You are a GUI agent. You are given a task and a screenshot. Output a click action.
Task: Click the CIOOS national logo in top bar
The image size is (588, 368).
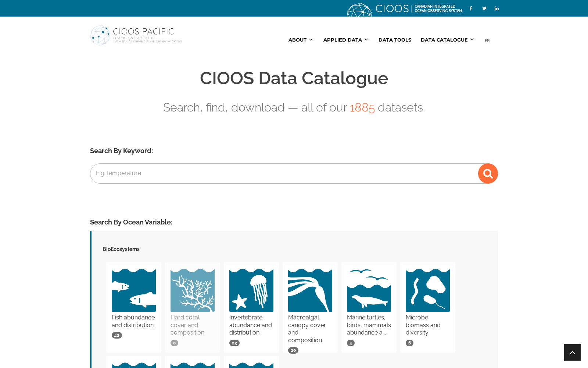pos(404,9)
